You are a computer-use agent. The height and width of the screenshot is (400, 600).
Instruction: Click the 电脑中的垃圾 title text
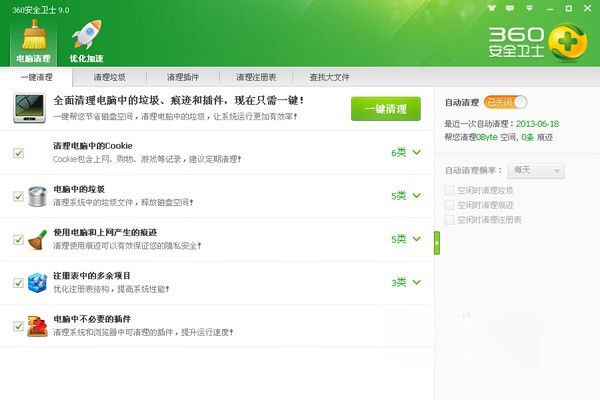coord(79,189)
